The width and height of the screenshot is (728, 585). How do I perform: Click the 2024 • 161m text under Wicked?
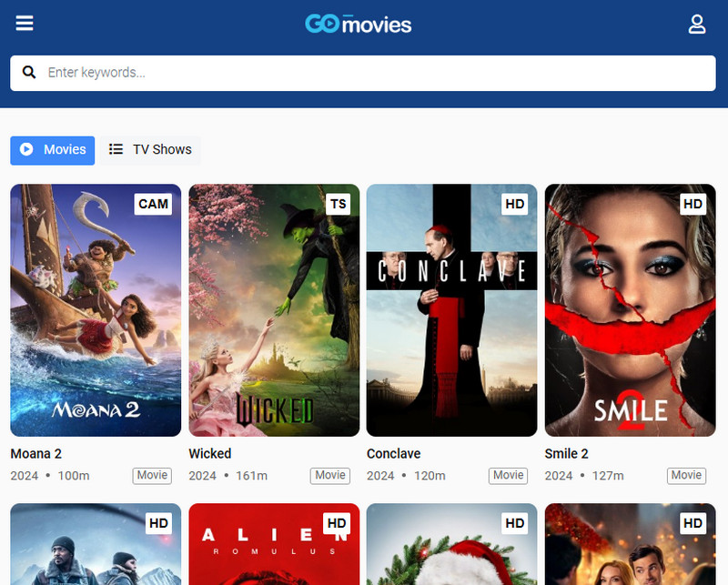pos(228,476)
